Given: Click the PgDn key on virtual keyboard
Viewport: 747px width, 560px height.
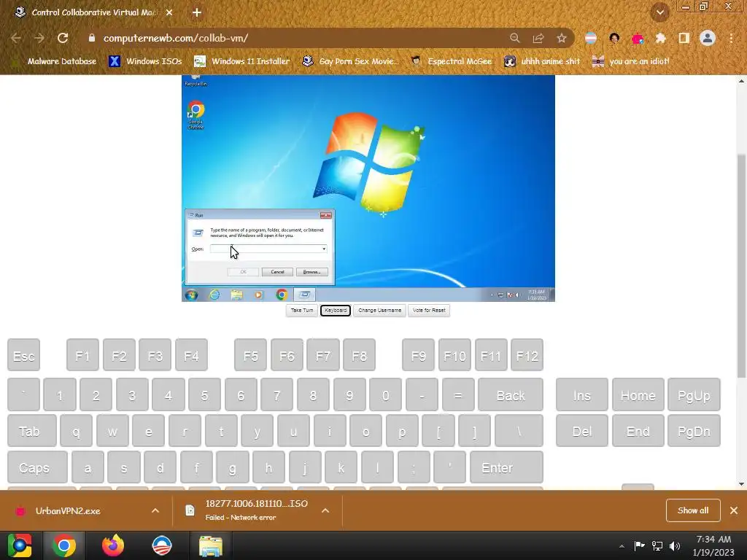Looking at the screenshot, I should (x=694, y=431).
